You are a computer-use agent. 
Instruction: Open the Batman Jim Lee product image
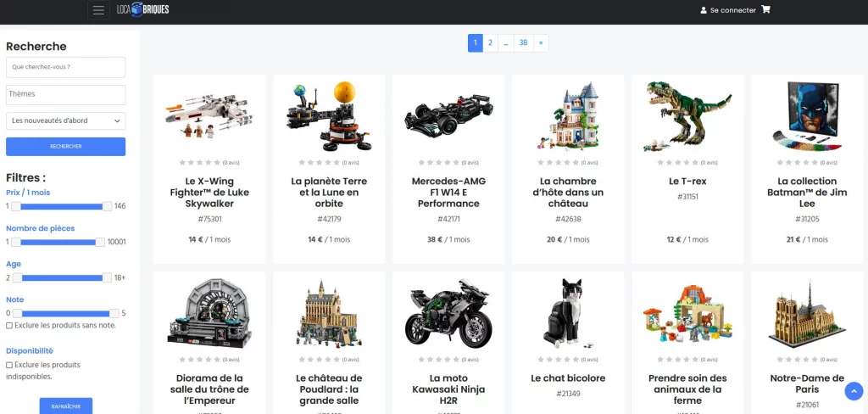[x=807, y=116]
